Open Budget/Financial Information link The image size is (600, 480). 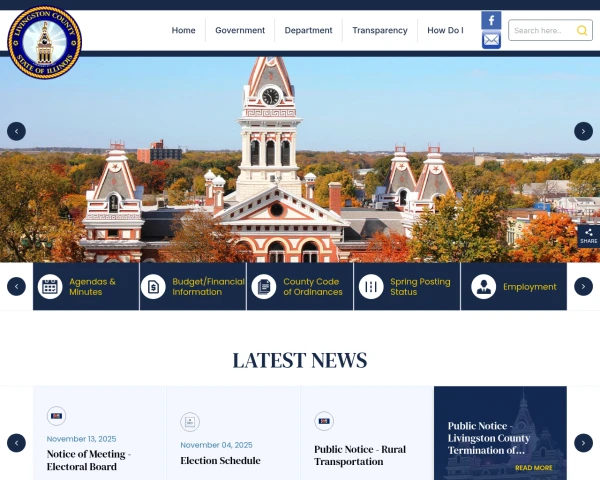[x=208, y=287]
